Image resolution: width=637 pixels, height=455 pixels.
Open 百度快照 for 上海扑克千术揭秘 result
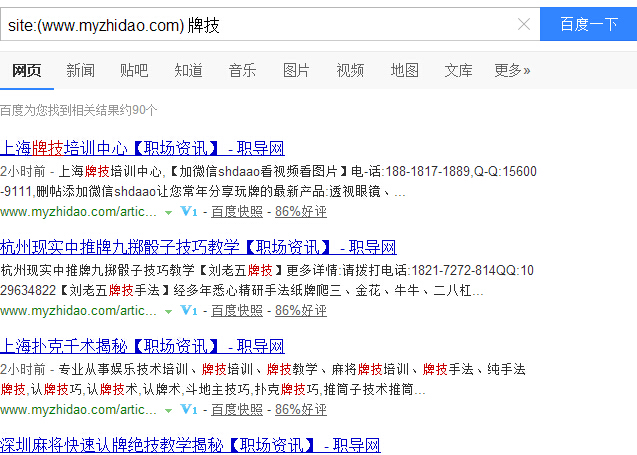pyautogui.click(x=237, y=410)
